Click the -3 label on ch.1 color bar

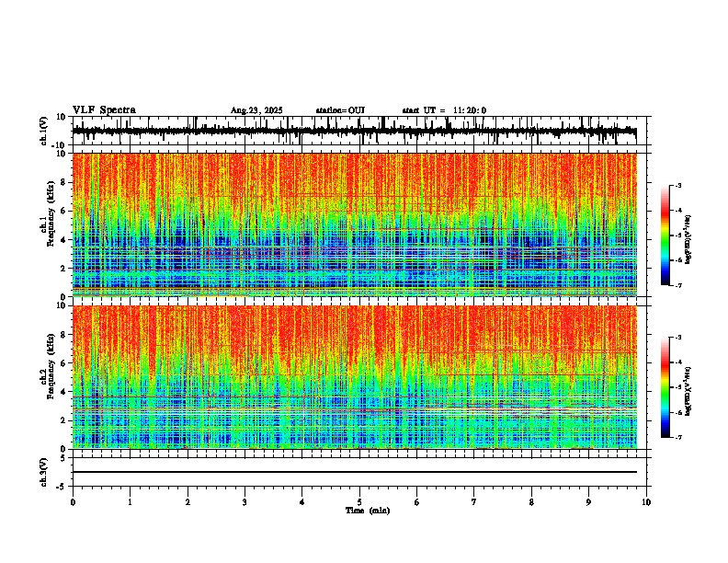coord(677,185)
